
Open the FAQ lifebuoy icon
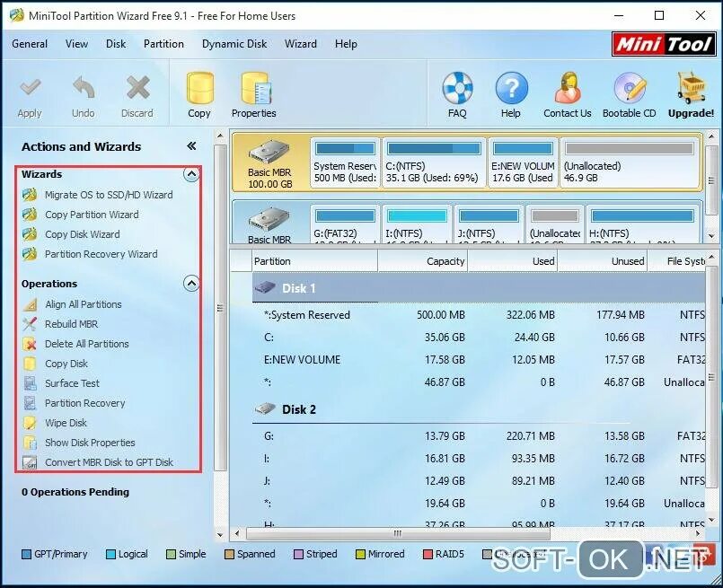pyautogui.click(x=457, y=88)
